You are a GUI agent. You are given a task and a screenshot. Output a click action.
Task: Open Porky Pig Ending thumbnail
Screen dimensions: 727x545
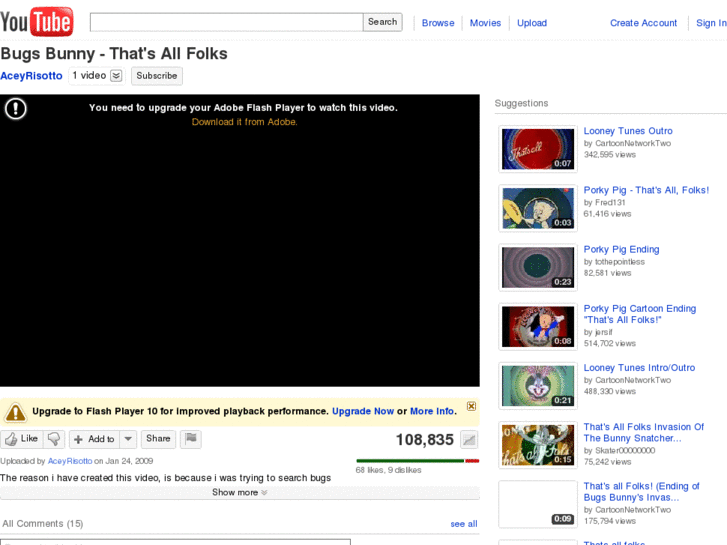(538, 268)
